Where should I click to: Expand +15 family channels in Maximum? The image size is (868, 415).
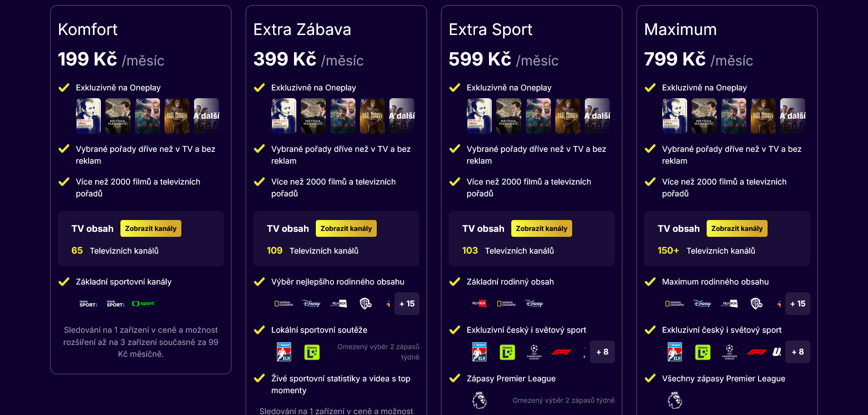click(x=798, y=304)
